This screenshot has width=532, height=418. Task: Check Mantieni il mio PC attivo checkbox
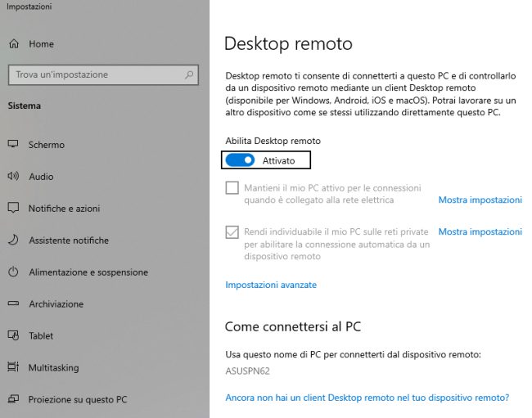click(232, 188)
